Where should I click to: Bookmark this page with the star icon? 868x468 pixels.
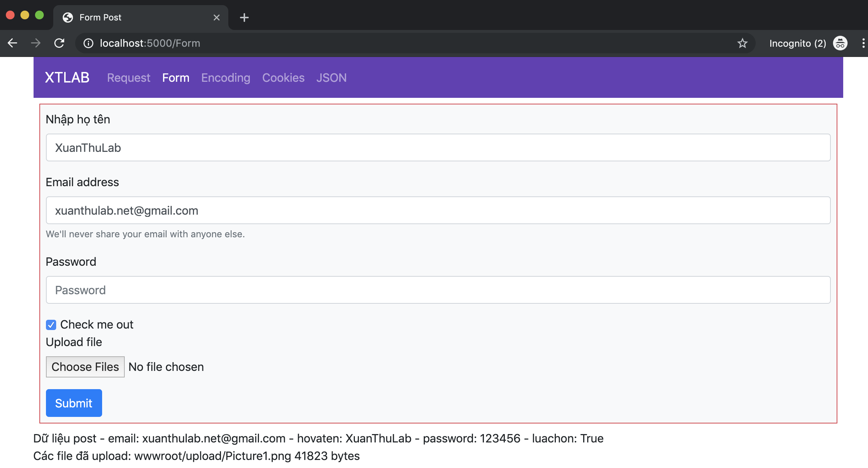coord(742,43)
